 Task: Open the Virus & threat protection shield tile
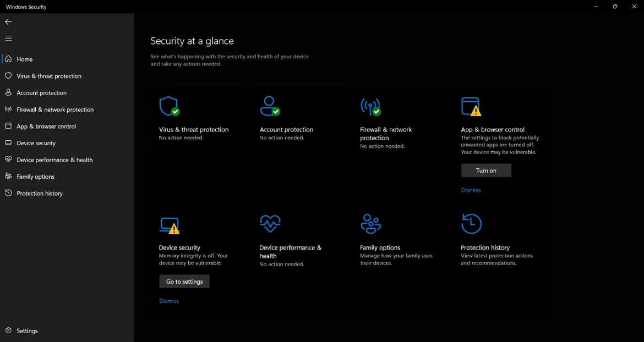click(x=168, y=106)
